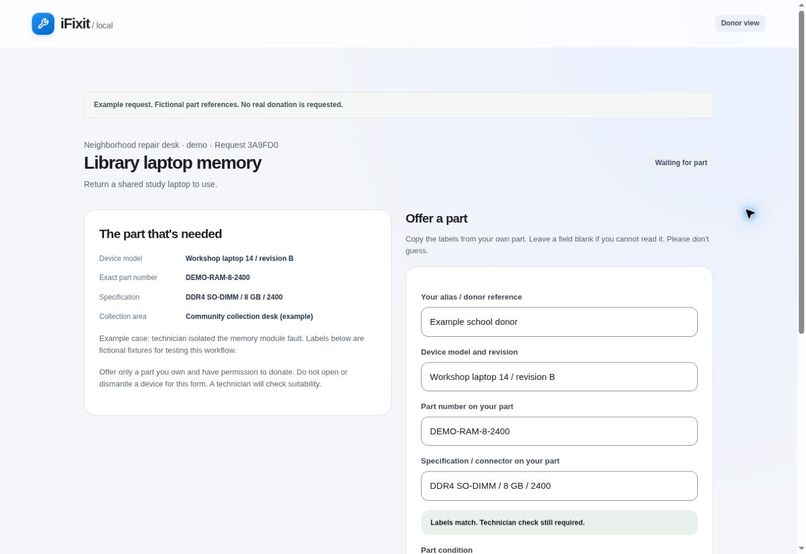Image resolution: width=806 pixels, height=554 pixels.
Task: Click the iFixit brand name
Action: (75, 24)
